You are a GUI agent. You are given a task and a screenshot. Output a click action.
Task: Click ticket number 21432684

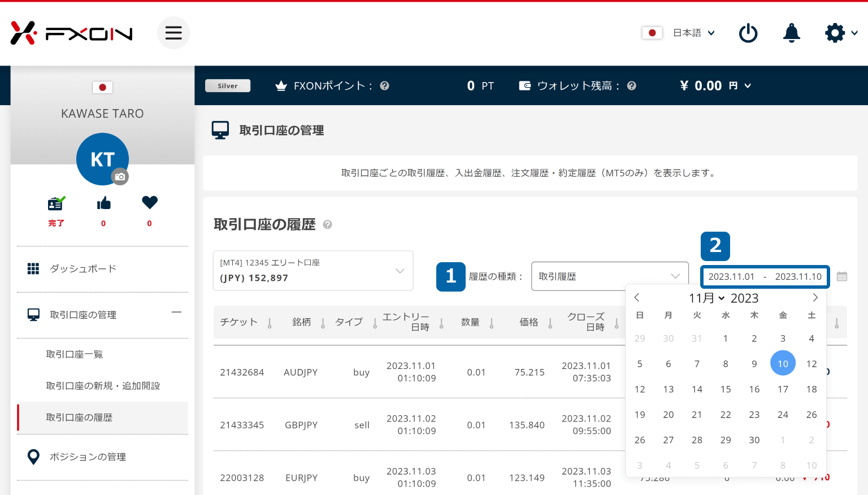tap(242, 372)
